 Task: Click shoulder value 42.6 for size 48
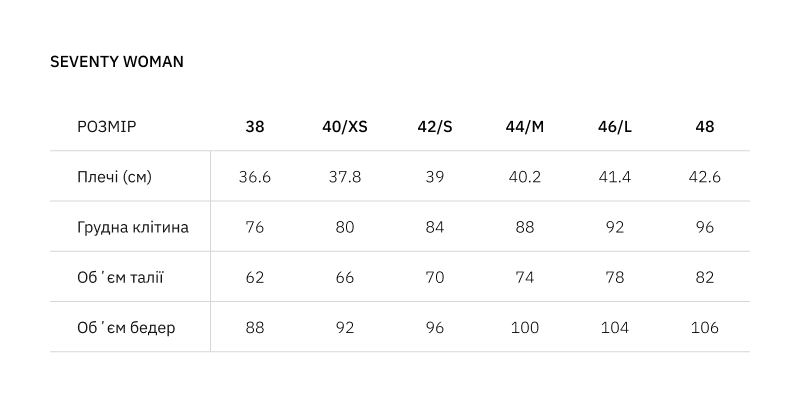click(x=705, y=177)
